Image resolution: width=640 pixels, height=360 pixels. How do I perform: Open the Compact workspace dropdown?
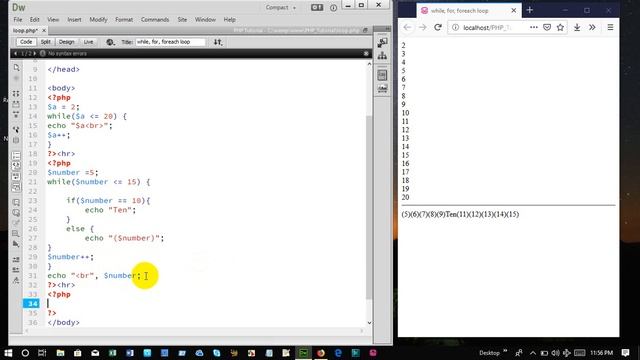(281, 7)
